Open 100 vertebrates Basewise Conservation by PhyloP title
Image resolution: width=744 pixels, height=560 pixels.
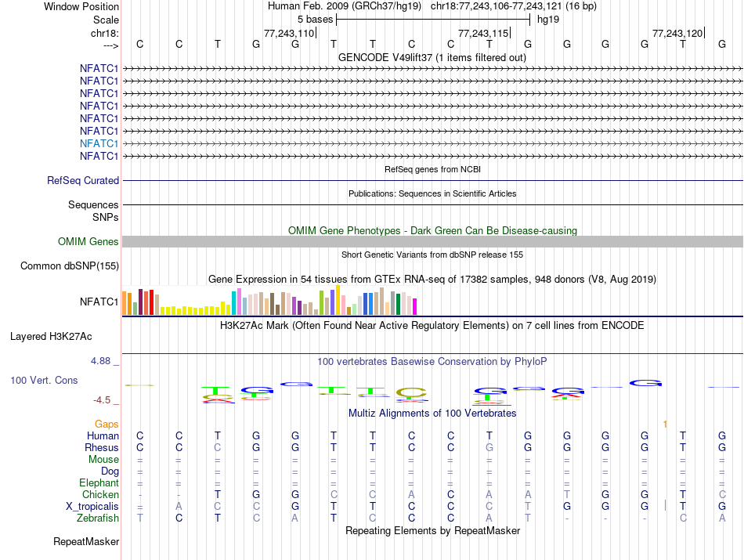432,362
